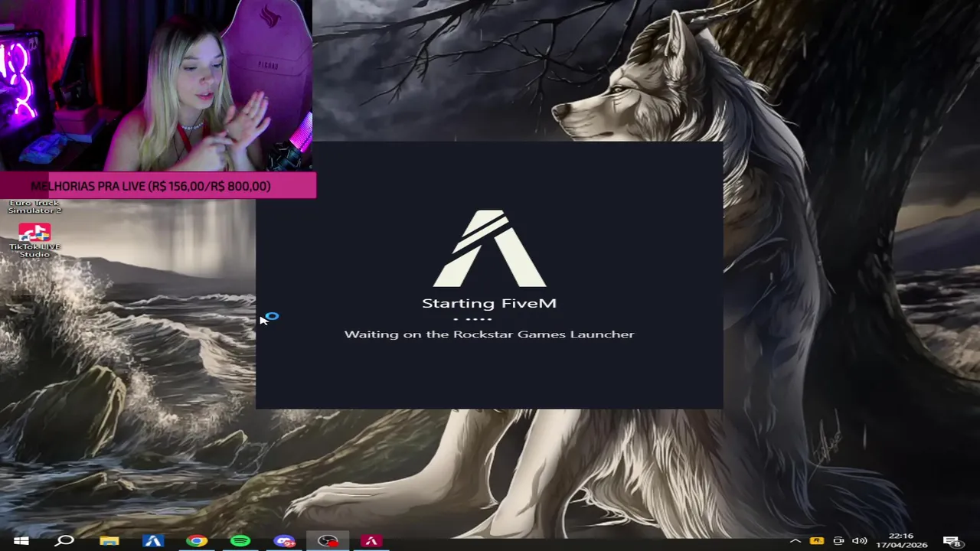Open File Explorer from the taskbar
The image size is (980, 551).
click(x=109, y=541)
